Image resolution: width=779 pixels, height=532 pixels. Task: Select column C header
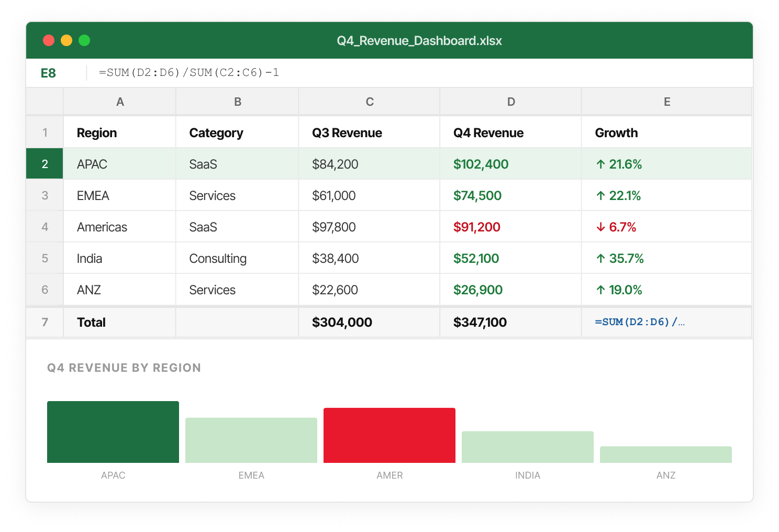370,102
